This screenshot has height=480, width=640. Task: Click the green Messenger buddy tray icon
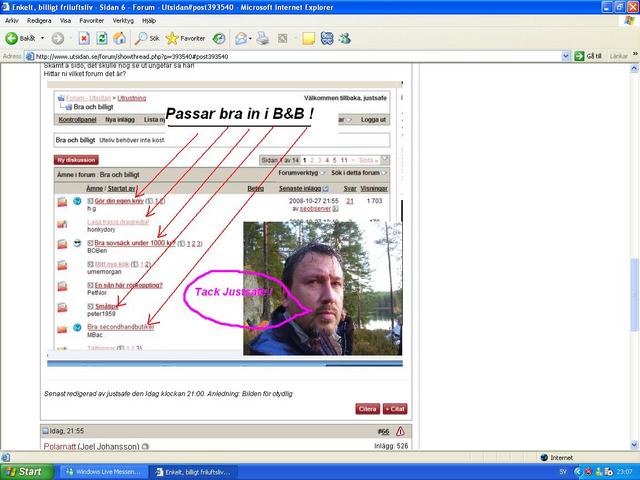tap(598, 472)
